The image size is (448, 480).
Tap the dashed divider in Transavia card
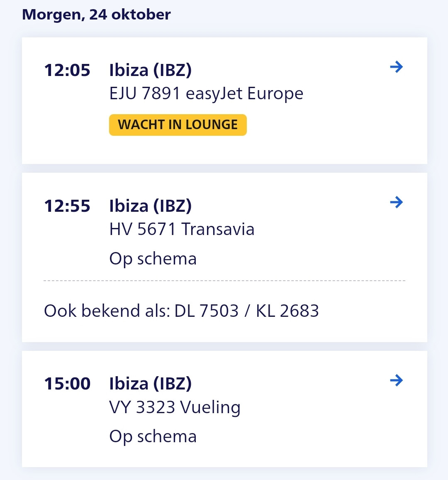[x=224, y=281]
